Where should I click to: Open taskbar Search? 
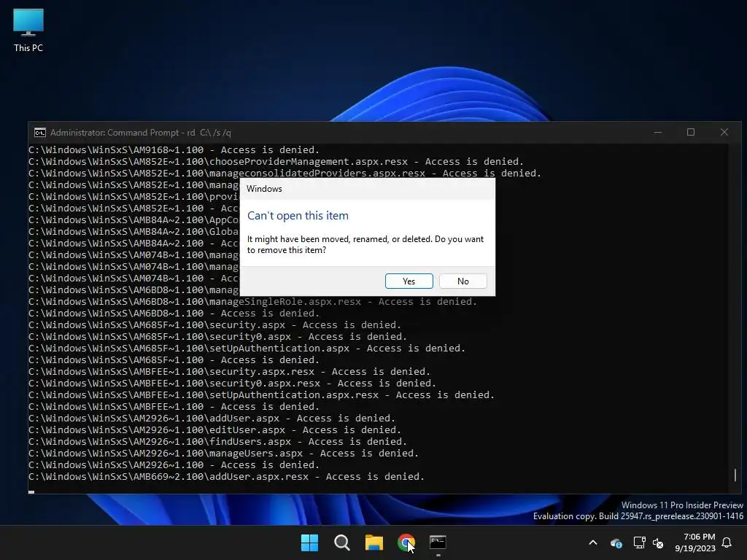click(341, 542)
